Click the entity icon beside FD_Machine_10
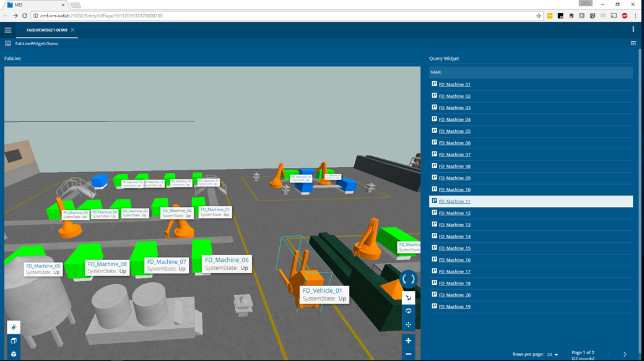This screenshot has height=361, width=644. [434, 189]
